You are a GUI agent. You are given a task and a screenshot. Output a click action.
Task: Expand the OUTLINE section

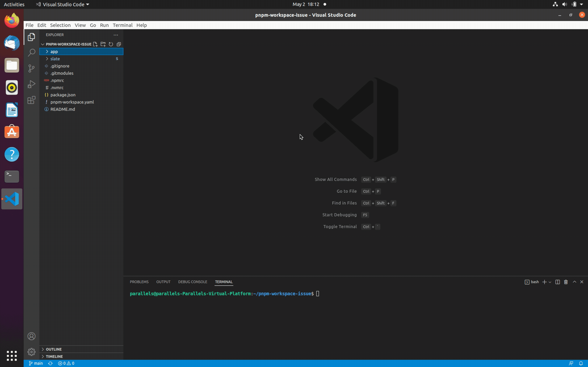coord(54,349)
